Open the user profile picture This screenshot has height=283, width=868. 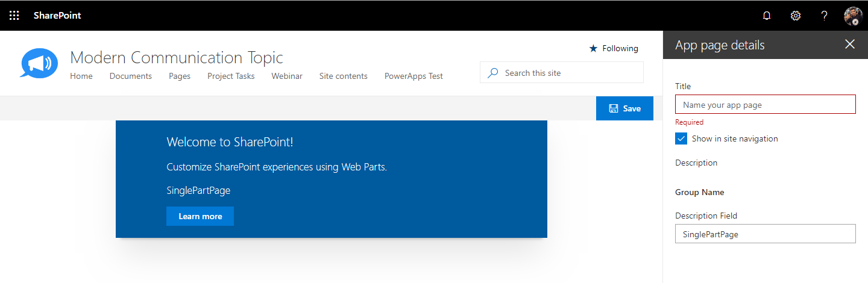coord(853,16)
